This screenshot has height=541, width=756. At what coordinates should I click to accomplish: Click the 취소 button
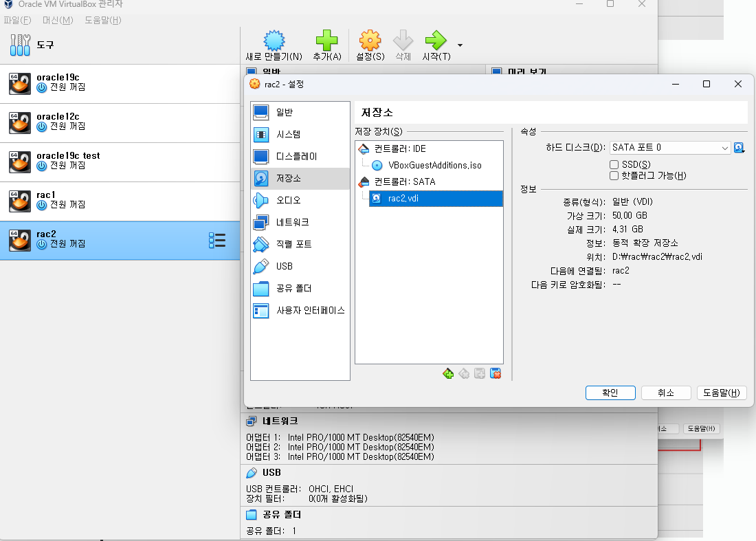pyautogui.click(x=666, y=393)
